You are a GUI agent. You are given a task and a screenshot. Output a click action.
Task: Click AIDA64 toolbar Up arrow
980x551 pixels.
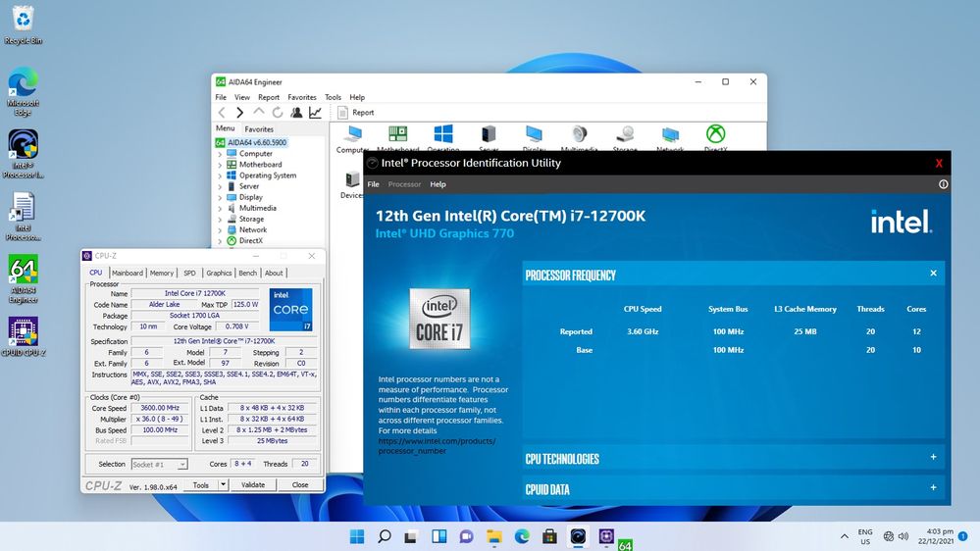tap(259, 112)
